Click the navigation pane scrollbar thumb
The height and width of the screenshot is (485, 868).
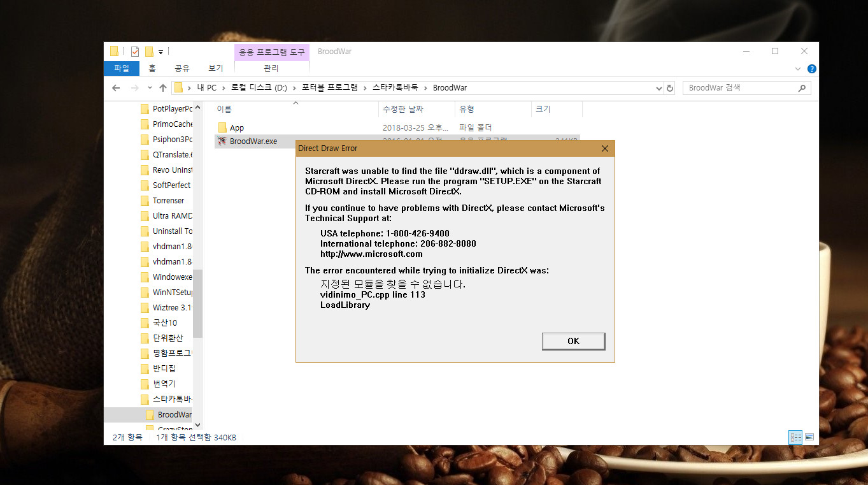coord(197,303)
